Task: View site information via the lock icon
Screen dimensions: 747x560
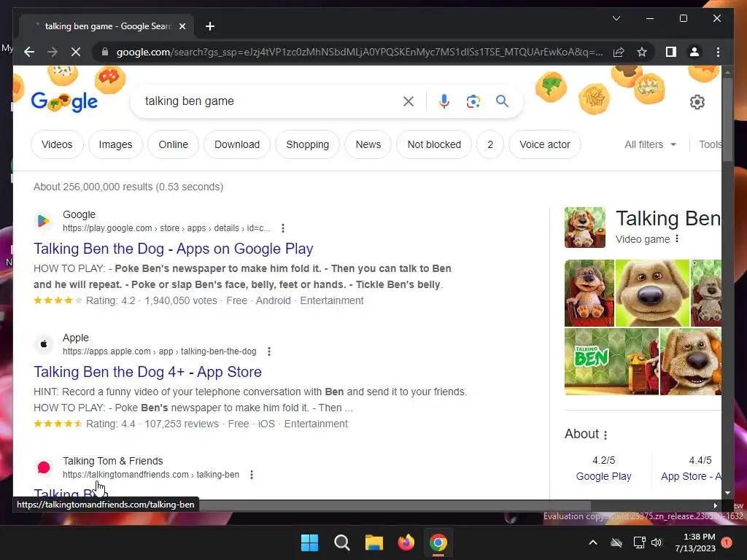Action: (105, 52)
